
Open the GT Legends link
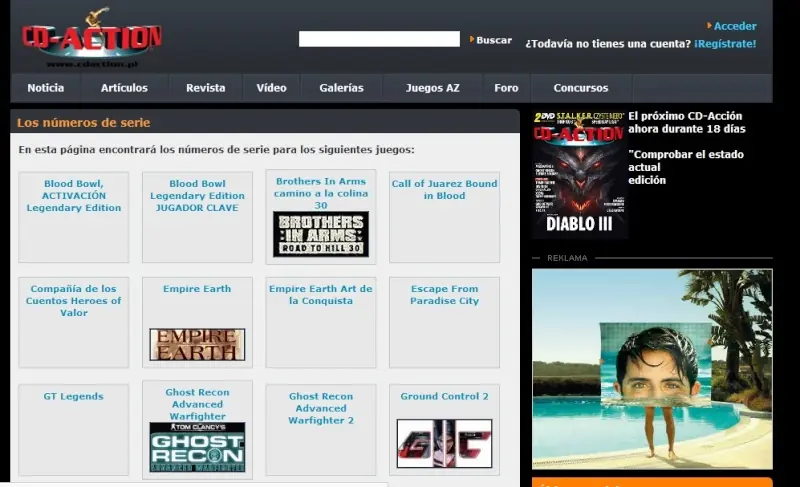73,396
